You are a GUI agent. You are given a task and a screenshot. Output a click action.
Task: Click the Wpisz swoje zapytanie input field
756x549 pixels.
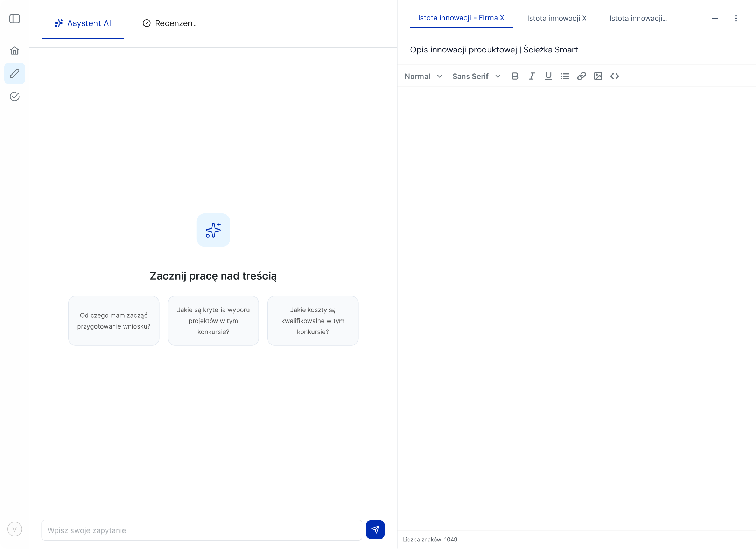click(x=202, y=530)
